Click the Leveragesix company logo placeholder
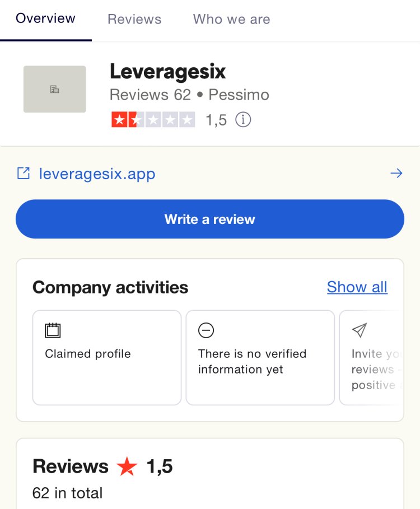The height and width of the screenshot is (509, 420). (x=54, y=89)
